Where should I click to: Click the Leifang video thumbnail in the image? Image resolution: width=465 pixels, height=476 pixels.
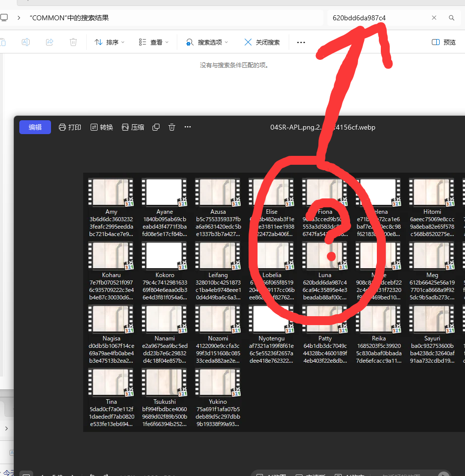(218, 256)
